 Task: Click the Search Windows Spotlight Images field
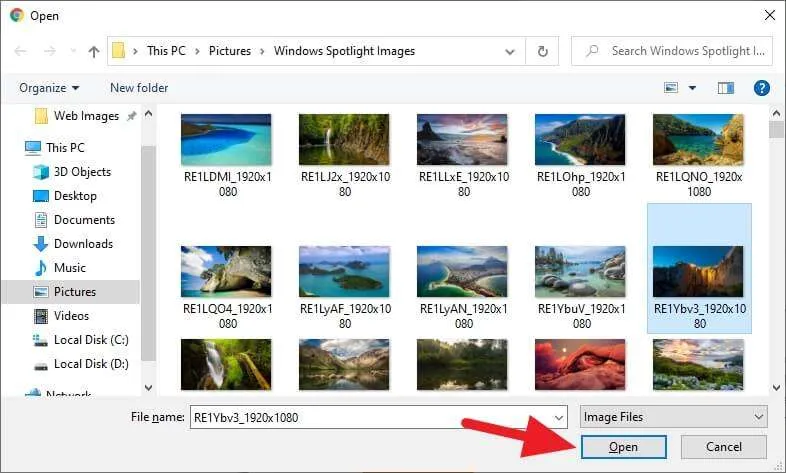pos(672,51)
